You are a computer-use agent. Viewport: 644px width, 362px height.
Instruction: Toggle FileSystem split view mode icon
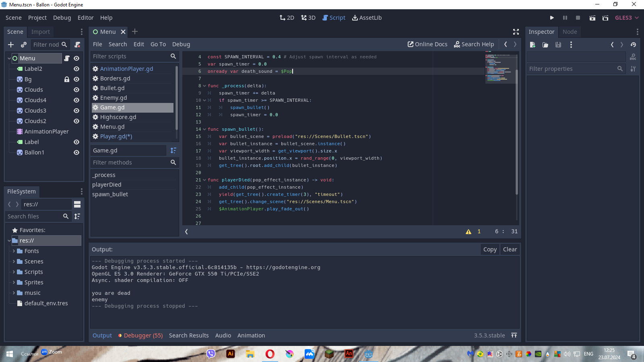tap(77, 204)
